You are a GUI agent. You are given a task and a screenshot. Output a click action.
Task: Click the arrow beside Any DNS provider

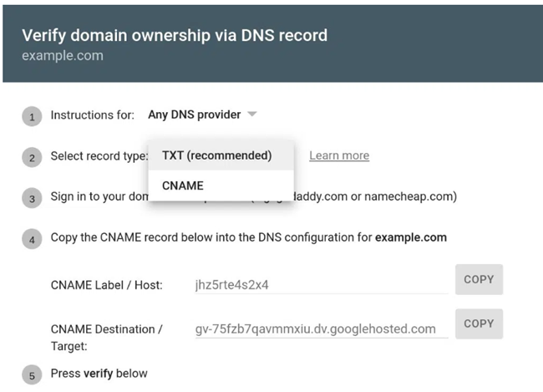pos(251,115)
